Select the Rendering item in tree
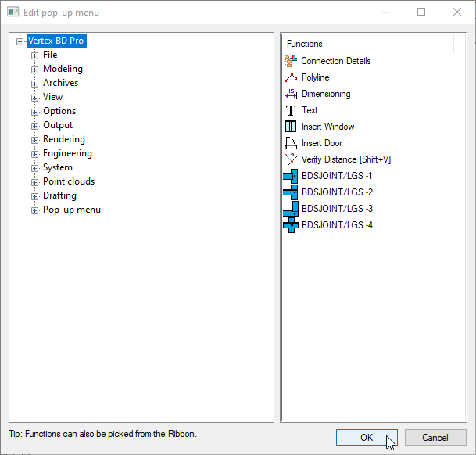The height and width of the screenshot is (455, 476). 64,139
